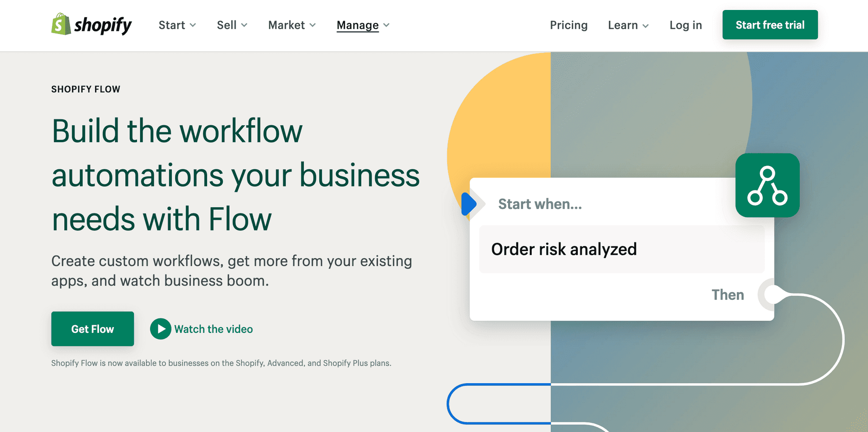Go to the Pricing page
This screenshot has width=868, height=432.
(x=569, y=25)
